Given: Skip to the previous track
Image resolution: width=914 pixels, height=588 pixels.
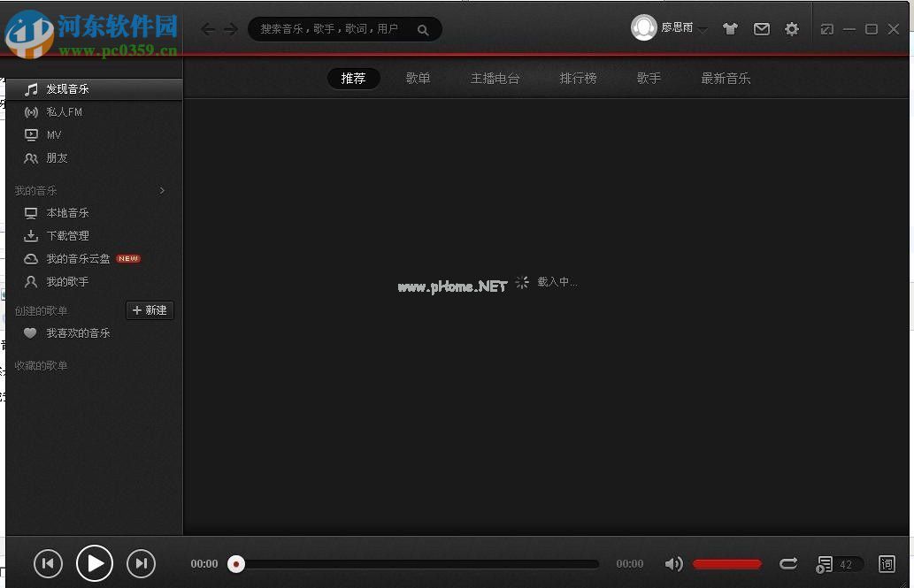Looking at the screenshot, I should coord(48,563).
